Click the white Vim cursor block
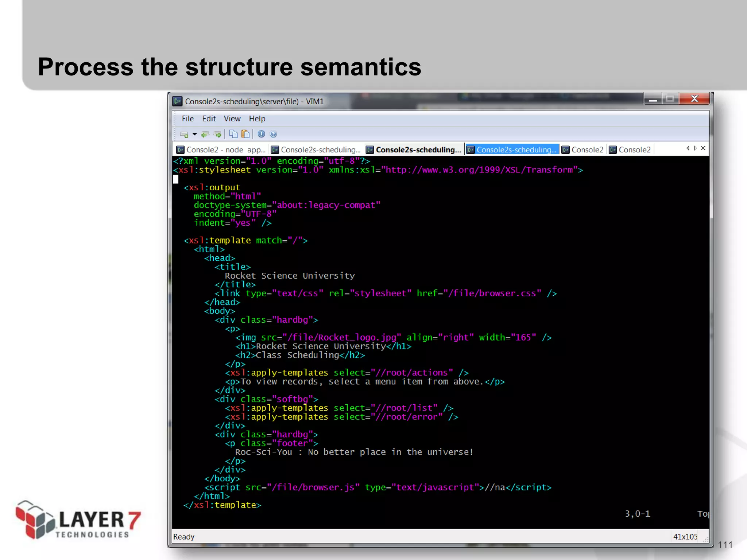 (176, 179)
